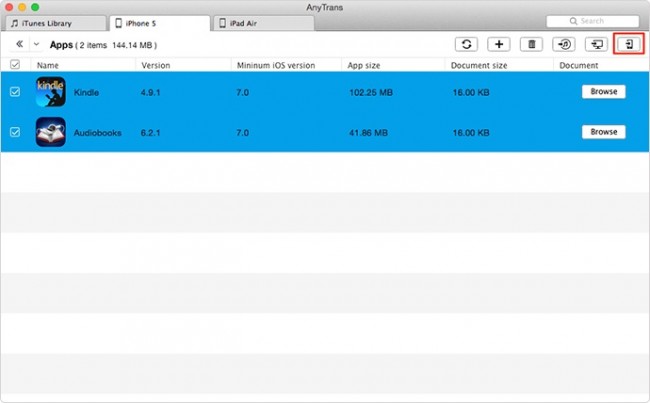Open the Apps category dropdown arrow
Viewport: 650px width, 403px height.
37,45
